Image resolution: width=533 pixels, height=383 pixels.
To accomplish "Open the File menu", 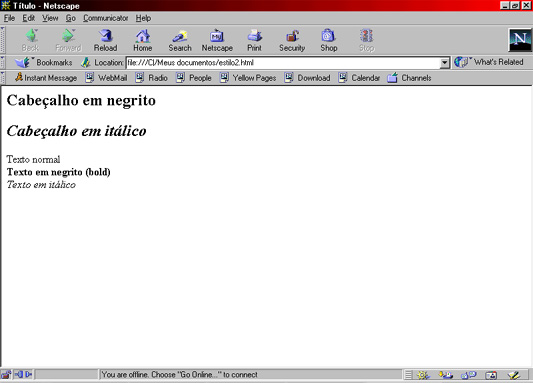I will click(9, 18).
